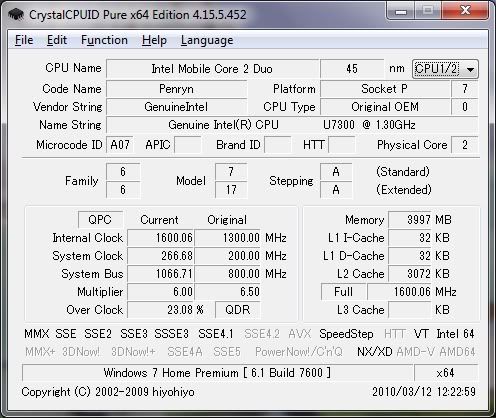The height and width of the screenshot is (418, 496).
Task: Click the Code Name field Penryn
Action: click(176, 89)
